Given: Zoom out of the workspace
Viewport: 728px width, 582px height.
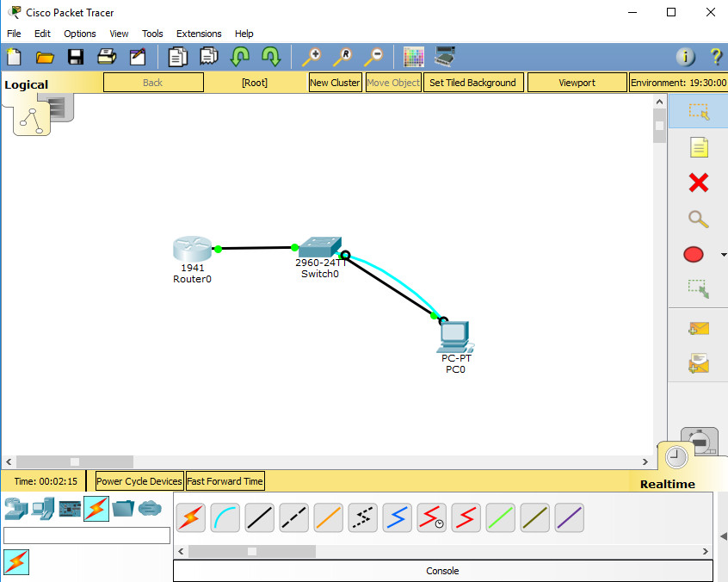Looking at the screenshot, I should click(x=373, y=57).
